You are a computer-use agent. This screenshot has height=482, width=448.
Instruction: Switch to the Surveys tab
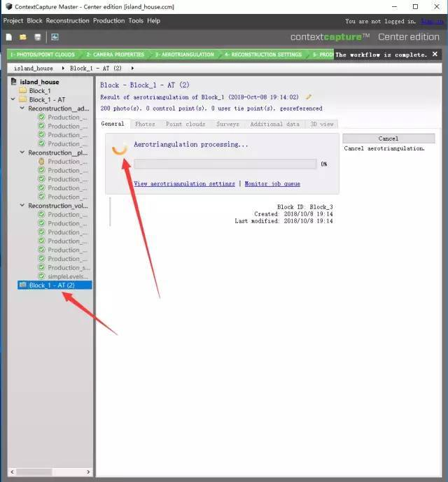227,125
